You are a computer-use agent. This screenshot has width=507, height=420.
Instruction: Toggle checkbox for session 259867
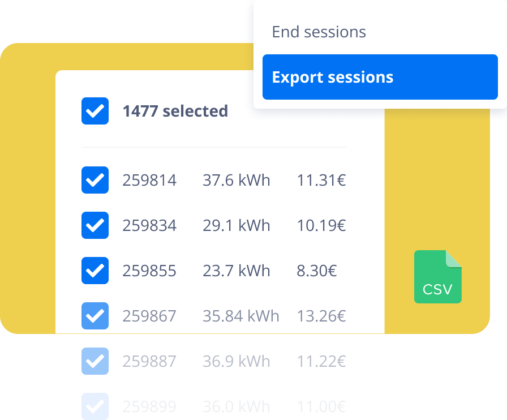pyautogui.click(x=94, y=316)
